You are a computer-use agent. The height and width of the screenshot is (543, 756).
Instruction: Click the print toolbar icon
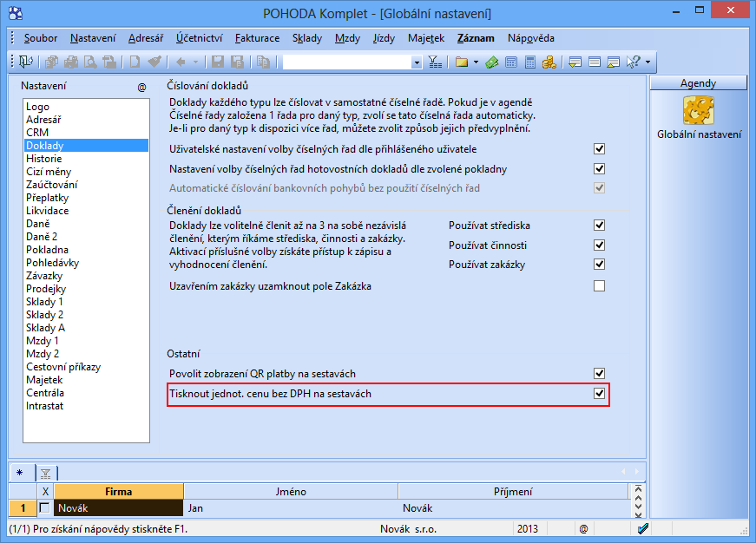(x=71, y=62)
